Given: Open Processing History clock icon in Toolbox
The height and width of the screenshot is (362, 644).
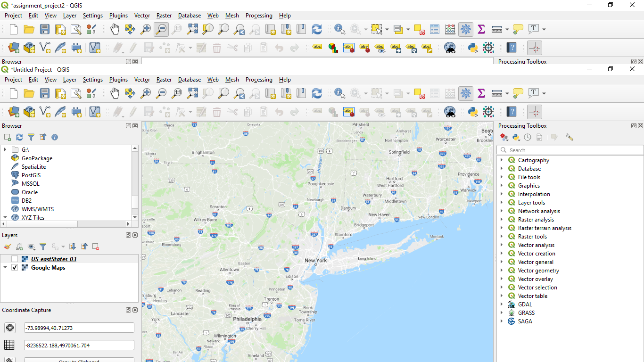Looking at the screenshot, I should (528, 137).
